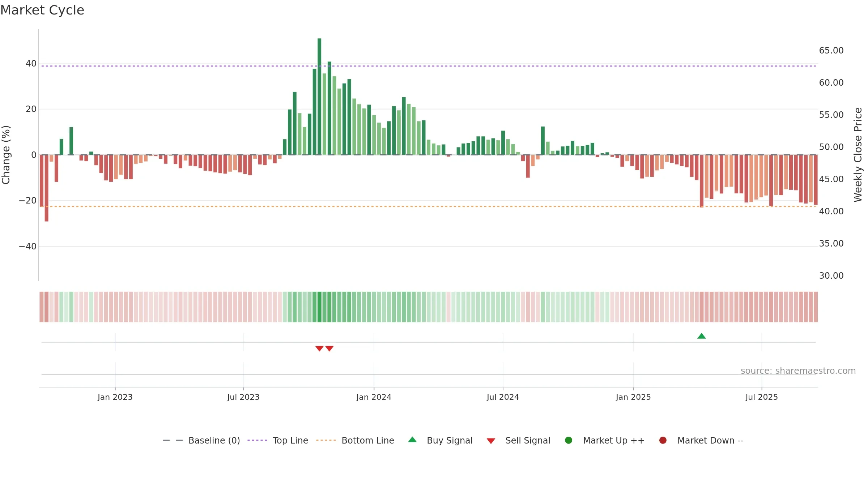
Task: Toggle the Sell Signal legend entry
Action: click(x=518, y=440)
